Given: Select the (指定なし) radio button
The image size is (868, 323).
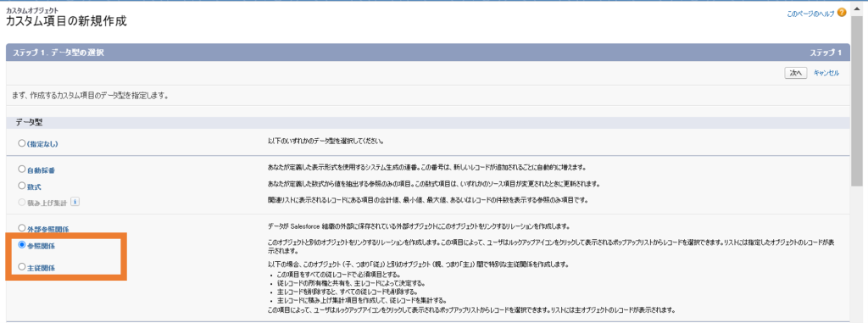Looking at the screenshot, I should (x=21, y=143).
